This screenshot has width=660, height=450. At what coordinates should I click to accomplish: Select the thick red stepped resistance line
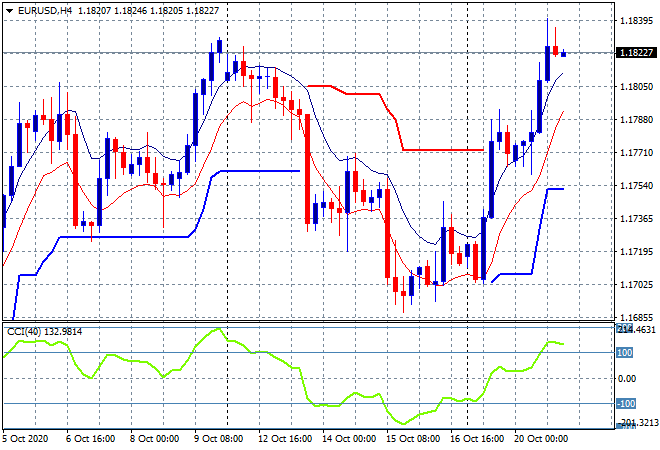(442, 149)
